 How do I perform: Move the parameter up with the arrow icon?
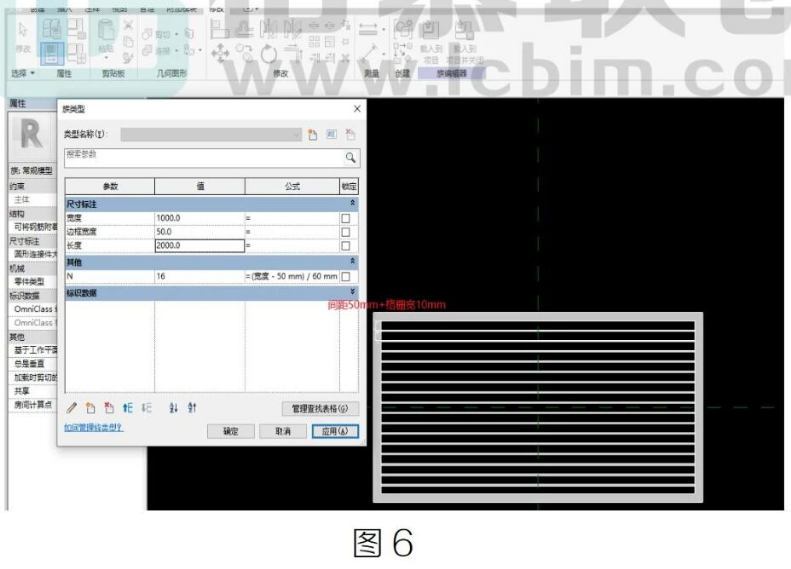point(128,408)
